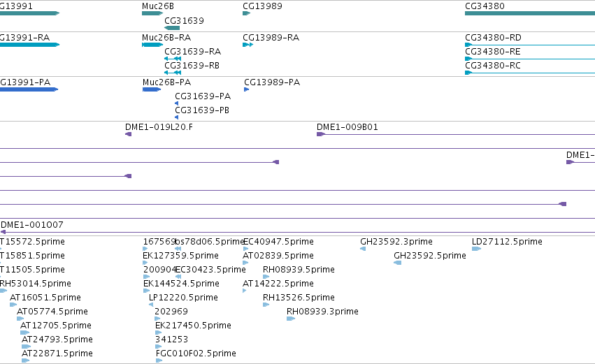Click the CG34380-RE transcript label
Viewport: 595px width, 364px height.
point(492,52)
